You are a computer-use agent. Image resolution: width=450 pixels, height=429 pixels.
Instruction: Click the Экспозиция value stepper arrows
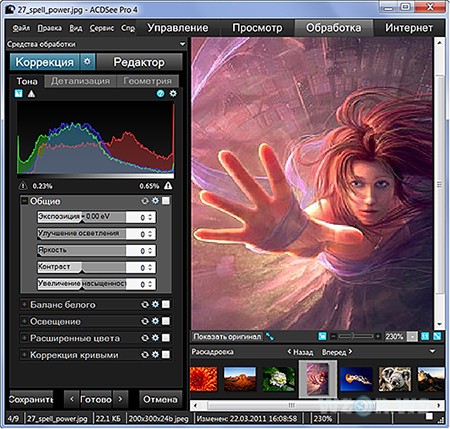pos(150,217)
